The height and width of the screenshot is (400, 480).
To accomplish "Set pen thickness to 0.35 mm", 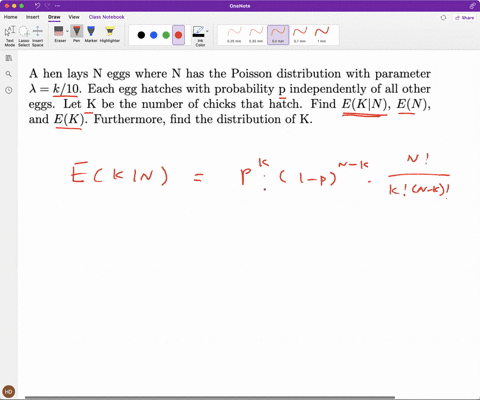I will click(256, 35).
